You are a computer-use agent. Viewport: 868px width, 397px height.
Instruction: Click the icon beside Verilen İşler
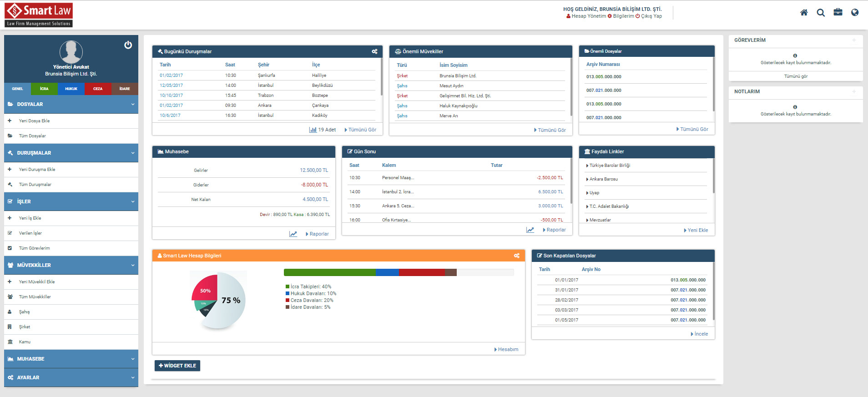[10, 233]
